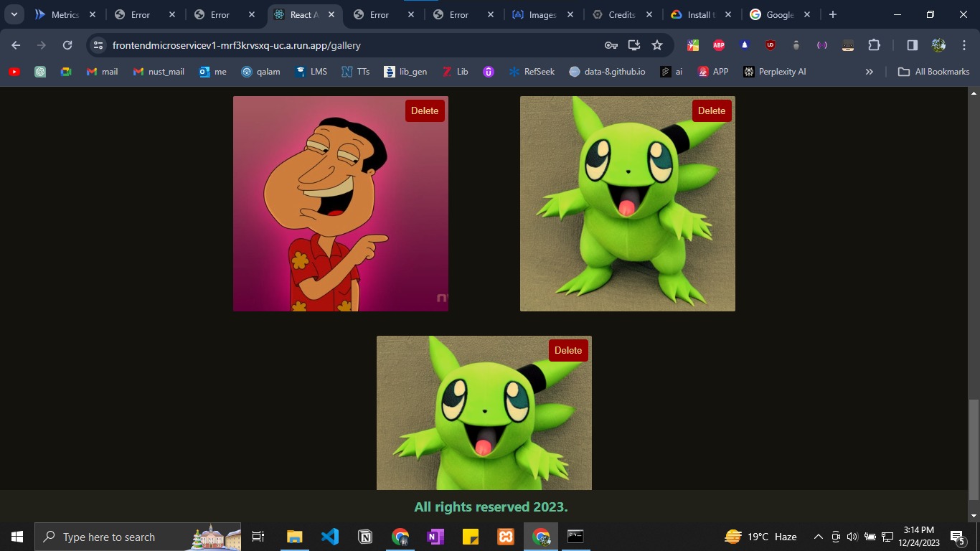Open the TTs bookmark
This screenshot has width=980, height=551.
356,72
